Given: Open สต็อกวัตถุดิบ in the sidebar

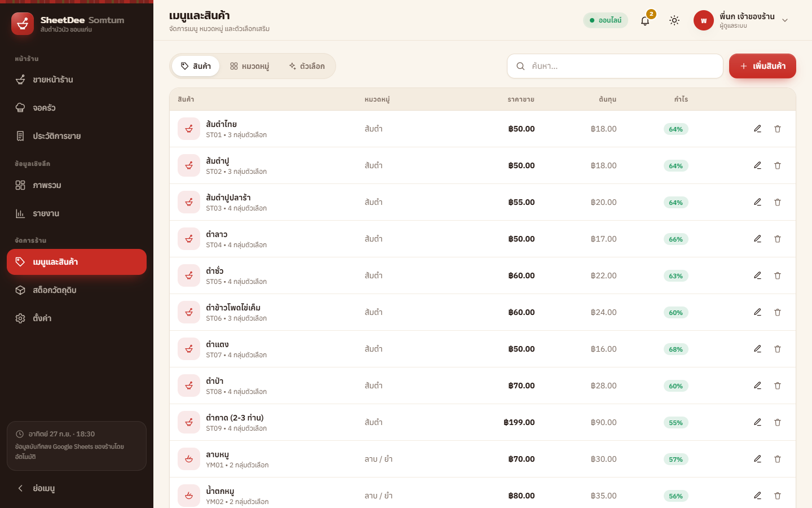Looking at the screenshot, I should pos(77,290).
